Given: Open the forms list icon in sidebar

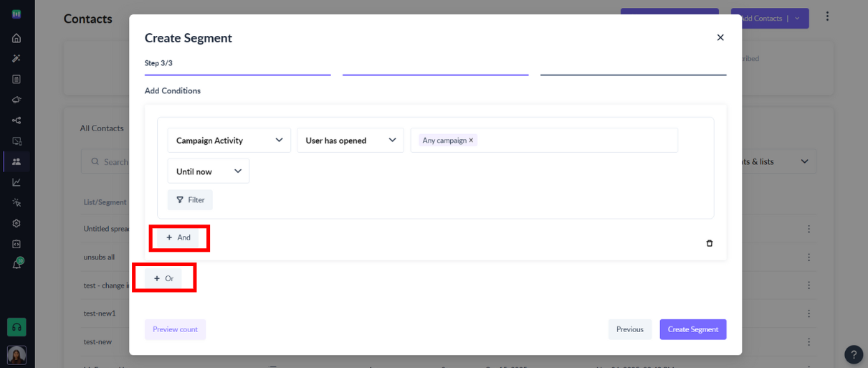Looking at the screenshot, I should (16, 79).
